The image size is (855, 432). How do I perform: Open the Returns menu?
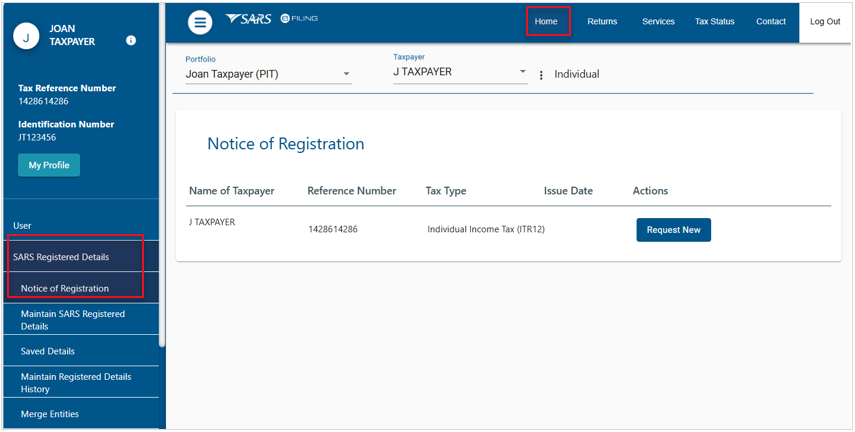[602, 21]
